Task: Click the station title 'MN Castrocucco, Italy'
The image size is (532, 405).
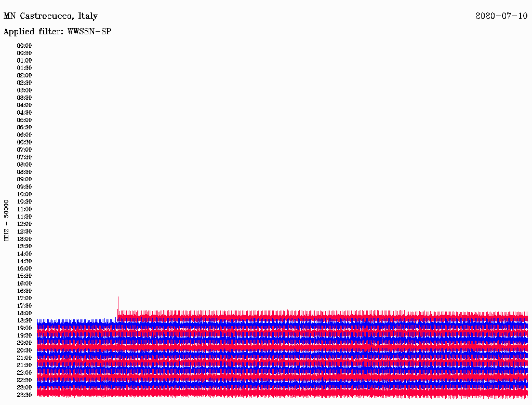Action: (x=50, y=16)
